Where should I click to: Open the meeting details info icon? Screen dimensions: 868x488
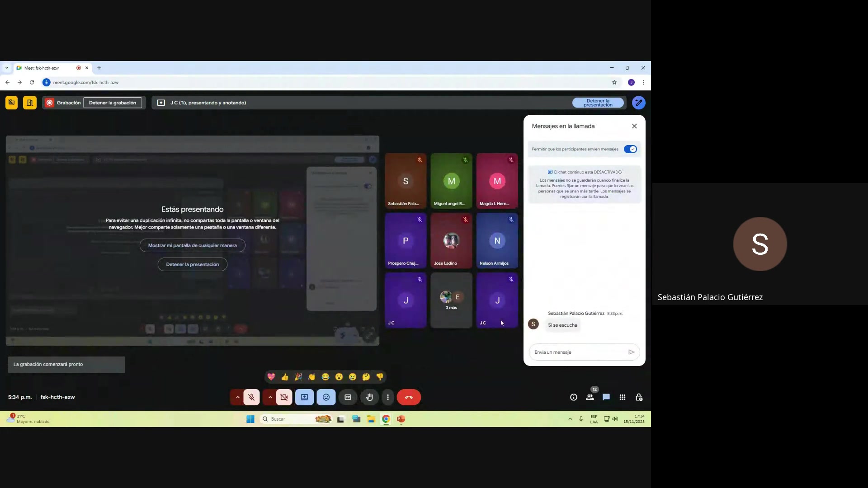[x=573, y=397]
